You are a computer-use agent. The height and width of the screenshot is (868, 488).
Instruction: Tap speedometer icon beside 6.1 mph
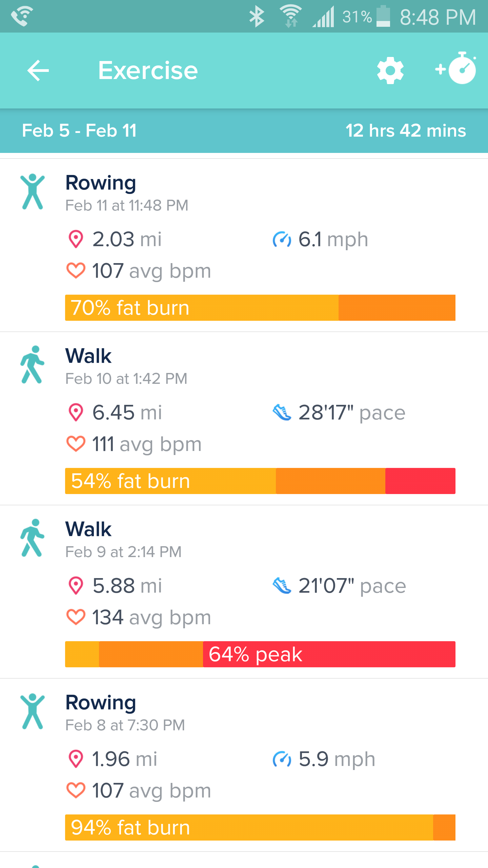pos(282,239)
